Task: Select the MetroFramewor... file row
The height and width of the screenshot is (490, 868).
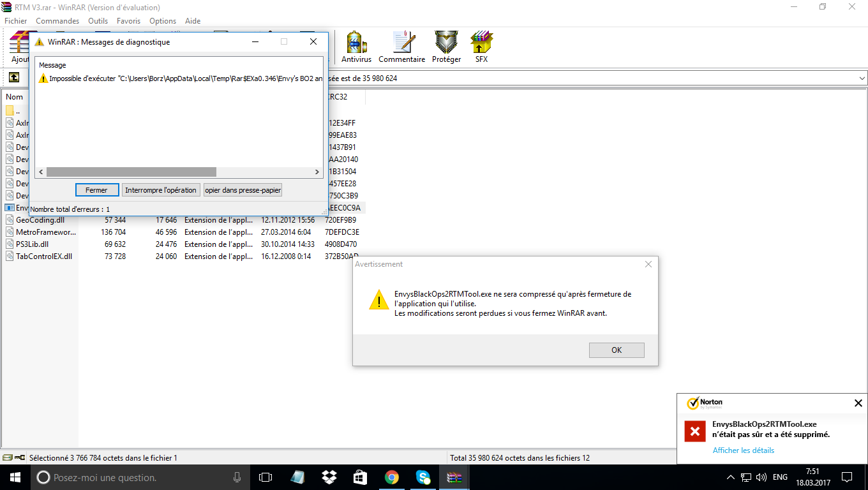Action: coord(184,232)
